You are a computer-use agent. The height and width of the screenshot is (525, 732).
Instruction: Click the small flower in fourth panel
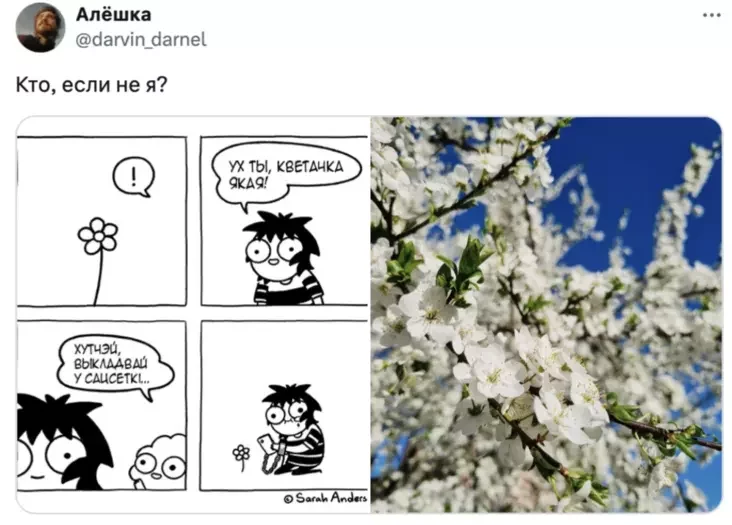pyautogui.click(x=241, y=457)
